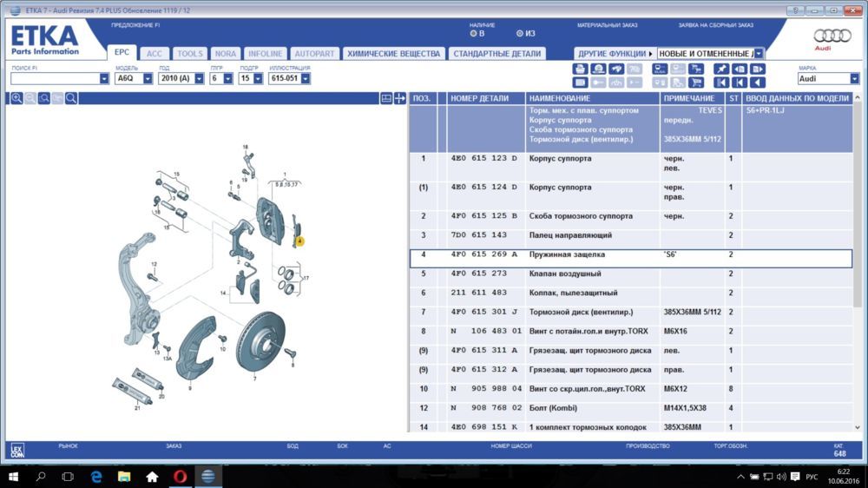This screenshot has height=488, width=868.
Task: Click the car model toolbar icon
Action: tap(616, 69)
